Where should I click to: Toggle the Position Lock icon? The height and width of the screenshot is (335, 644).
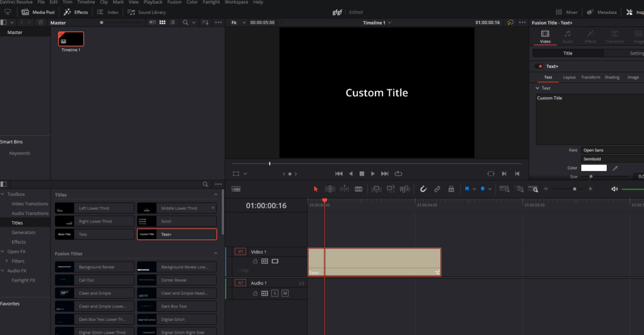[x=451, y=189]
